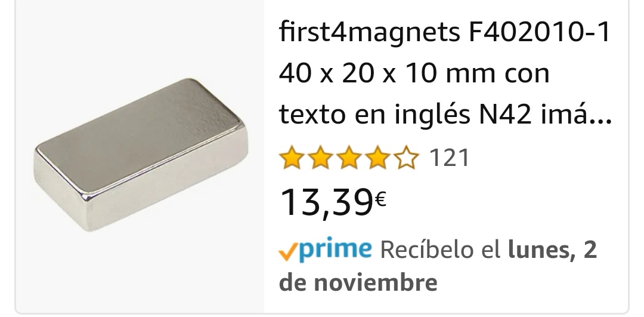The width and height of the screenshot is (644, 317).
Task: Click the third gold rating star
Action: pos(349,158)
